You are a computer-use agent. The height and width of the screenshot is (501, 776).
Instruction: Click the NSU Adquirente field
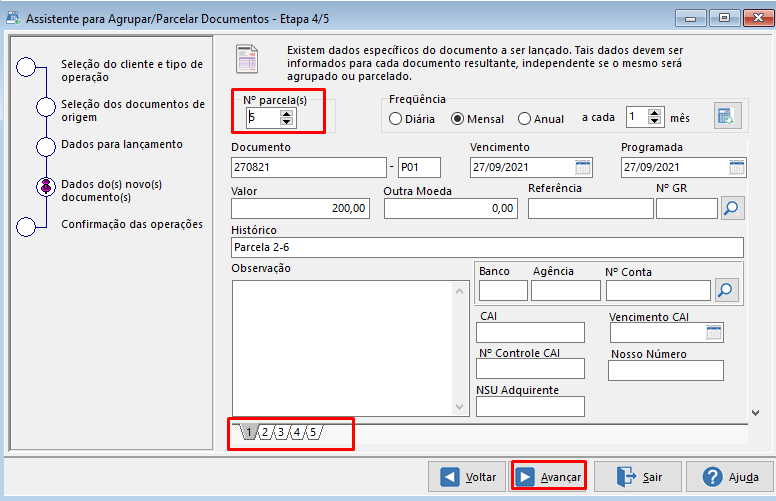530,406
